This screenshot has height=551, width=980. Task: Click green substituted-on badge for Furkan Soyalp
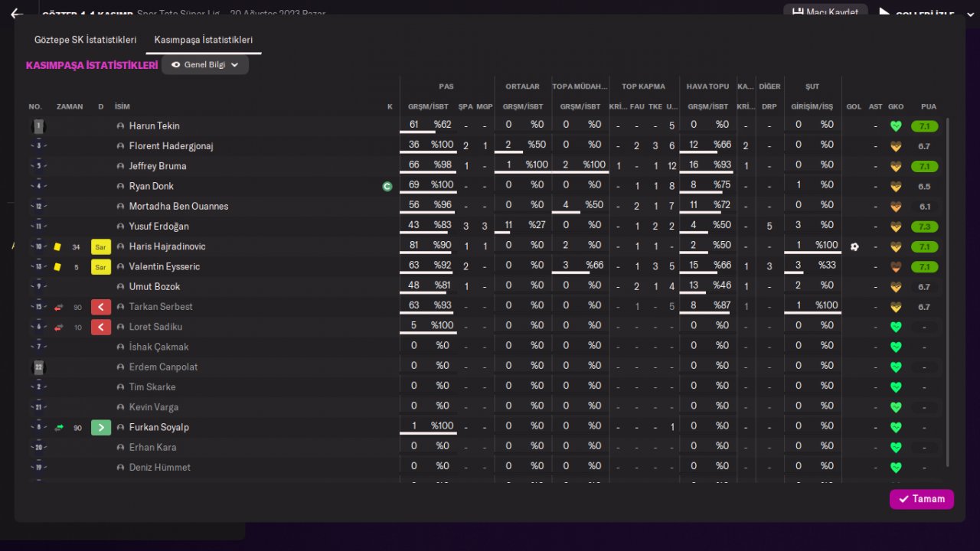[x=101, y=427]
